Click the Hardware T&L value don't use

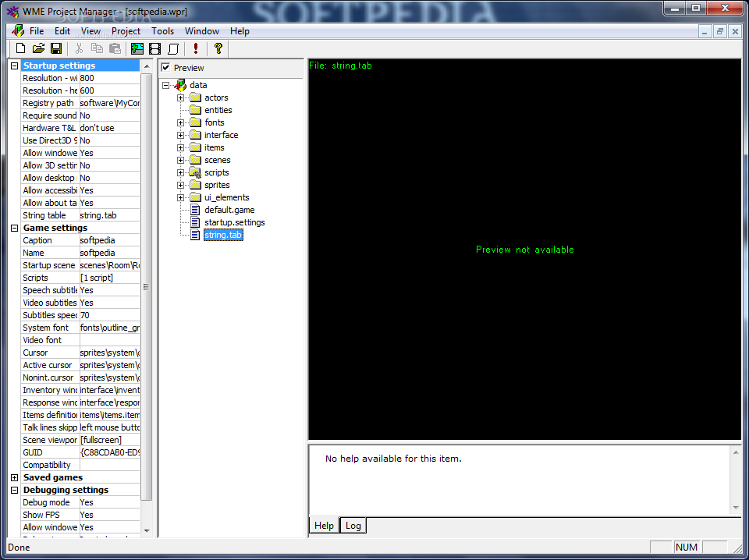point(109,128)
